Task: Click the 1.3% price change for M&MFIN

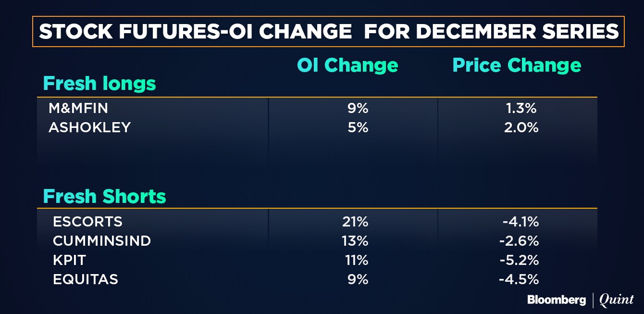Action: click(x=520, y=109)
